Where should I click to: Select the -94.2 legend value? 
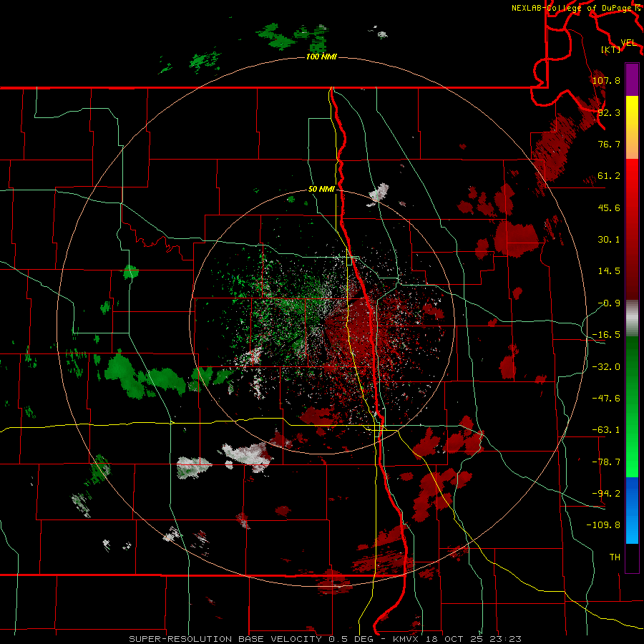pyautogui.click(x=606, y=494)
